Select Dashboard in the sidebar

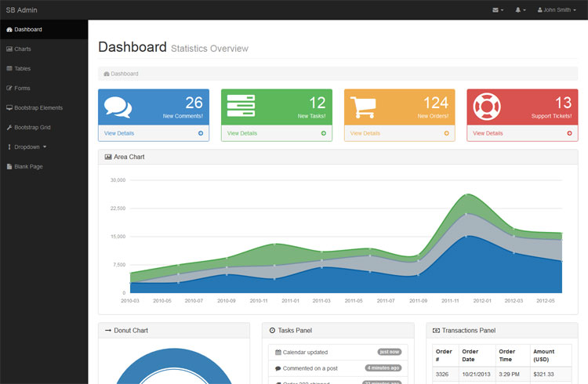(x=27, y=29)
